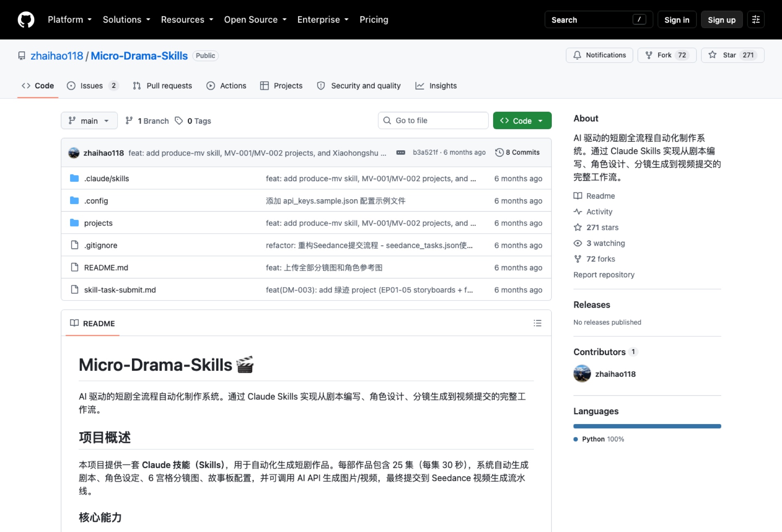Viewport: 782px width, 532px height.
Task: Switch to the Security and quality tab
Action: point(359,86)
